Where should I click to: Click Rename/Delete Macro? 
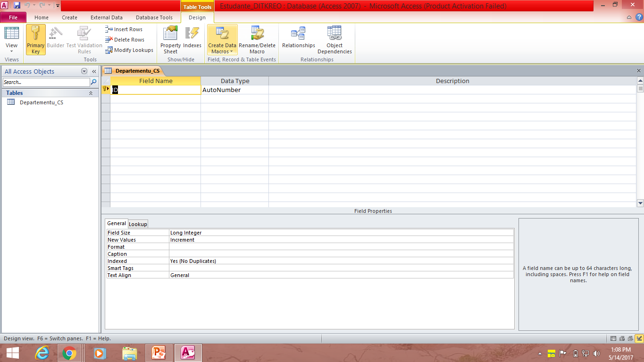[x=257, y=40]
